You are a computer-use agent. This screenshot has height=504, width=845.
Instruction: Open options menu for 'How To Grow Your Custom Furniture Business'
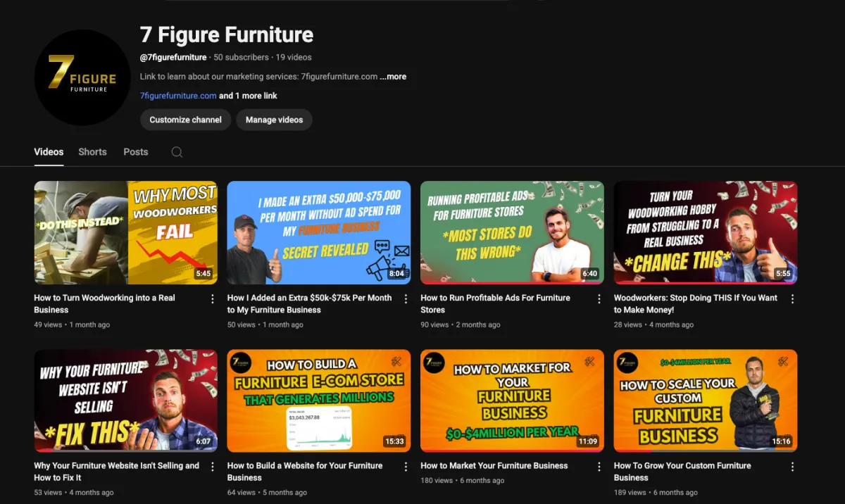[x=792, y=467]
